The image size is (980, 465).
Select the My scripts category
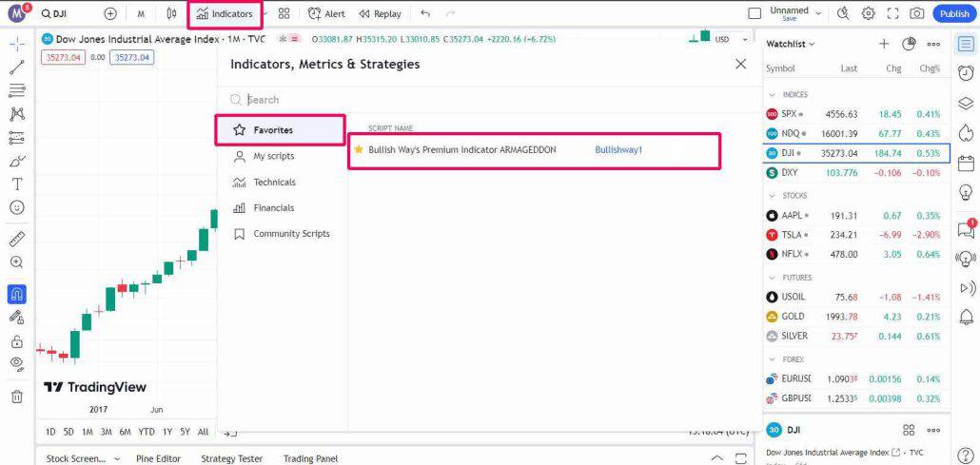(x=280, y=156)
